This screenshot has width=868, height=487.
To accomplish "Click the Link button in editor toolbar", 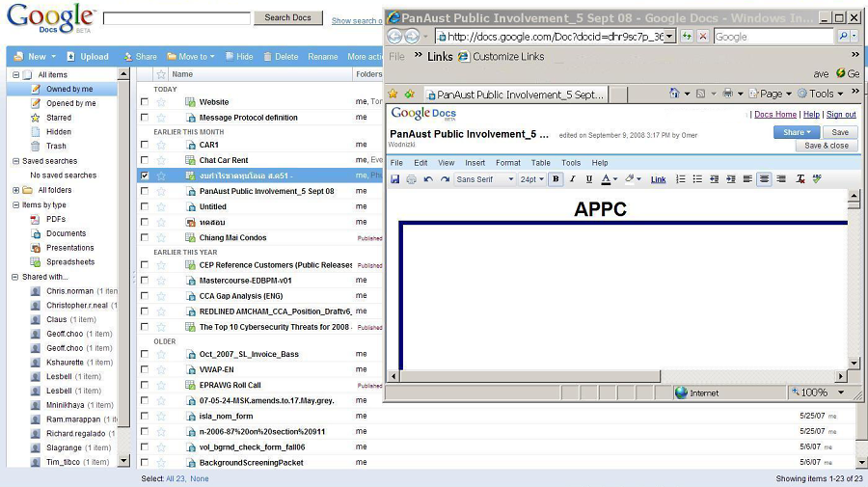I will (x=658, y=179).
